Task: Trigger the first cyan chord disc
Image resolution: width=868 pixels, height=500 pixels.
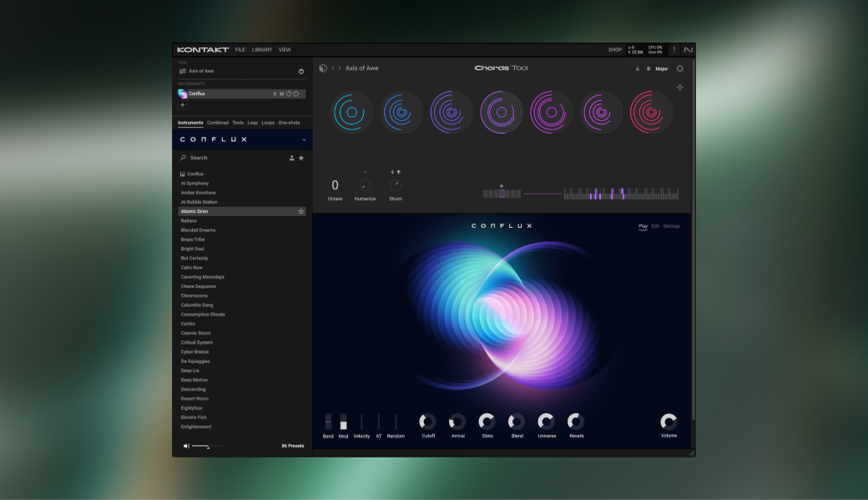Action: pos(351,113)
